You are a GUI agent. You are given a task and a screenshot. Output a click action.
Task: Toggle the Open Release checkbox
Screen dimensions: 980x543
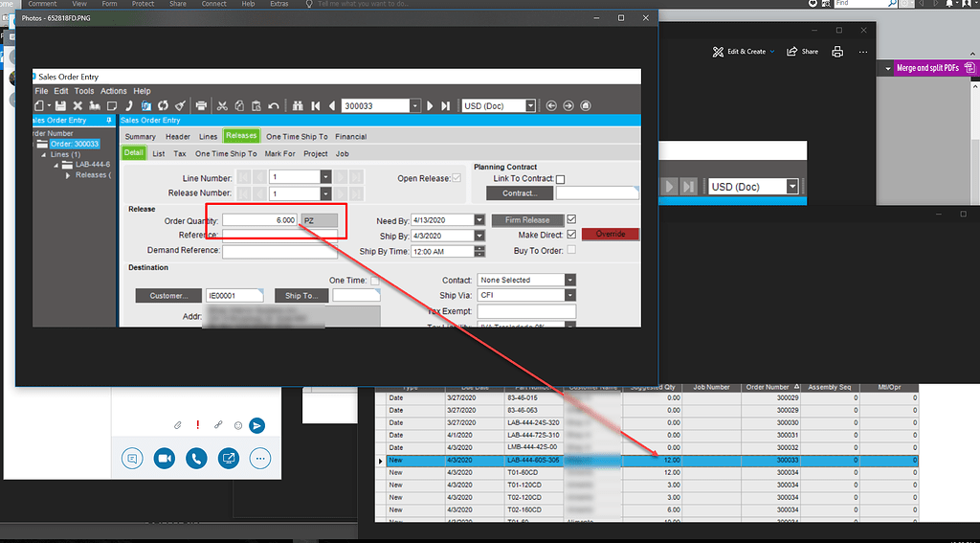click(457, 178)
